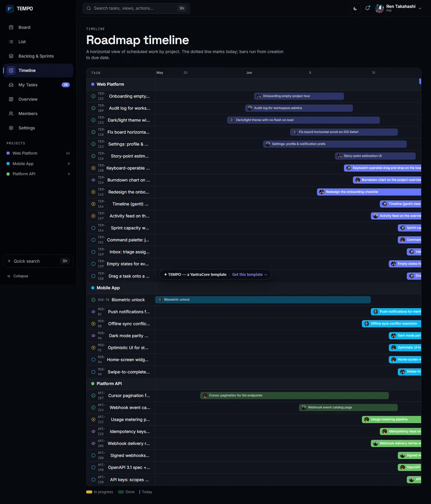
Task: Open task row Command palette TEM-151
Action: click(121, 240)
